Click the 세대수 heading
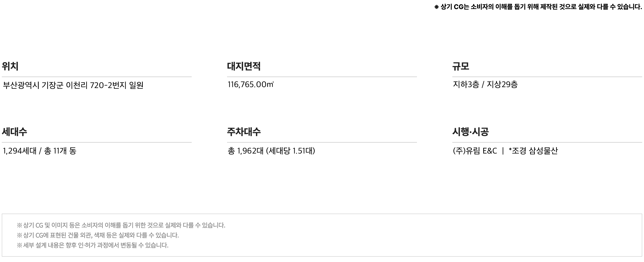Image resolution: width=644 pixels, height=262 pixels. click(x=14, y=131)
